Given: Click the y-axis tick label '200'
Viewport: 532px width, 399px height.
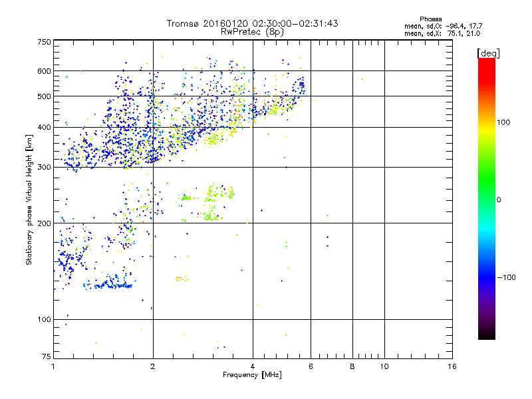Looking at the screenshot, I should coord(44,223).
